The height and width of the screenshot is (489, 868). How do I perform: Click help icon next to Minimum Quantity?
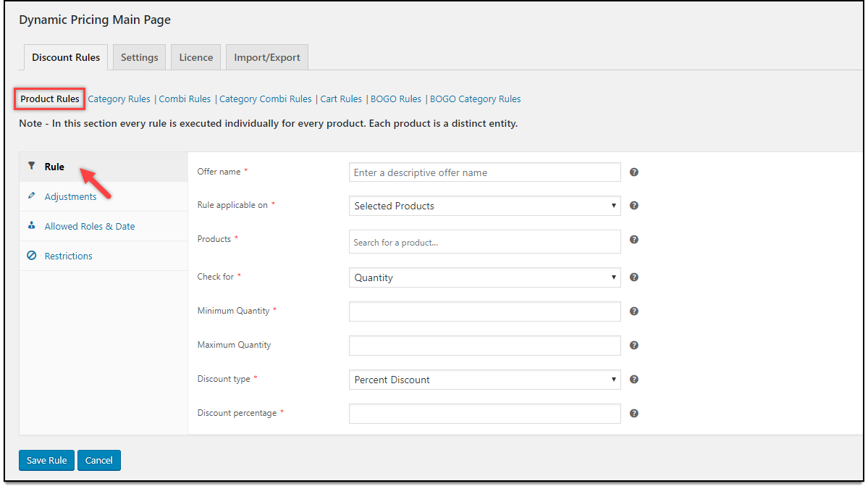point(633,311)
